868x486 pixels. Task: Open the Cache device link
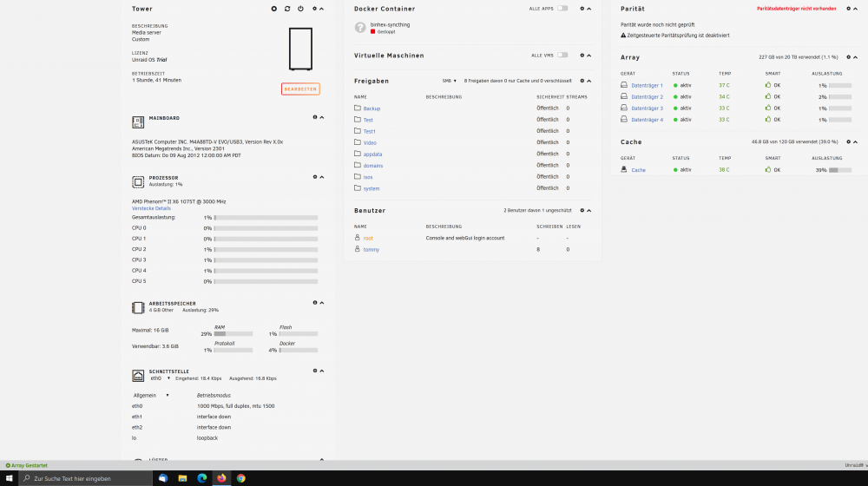coord(638,170)
